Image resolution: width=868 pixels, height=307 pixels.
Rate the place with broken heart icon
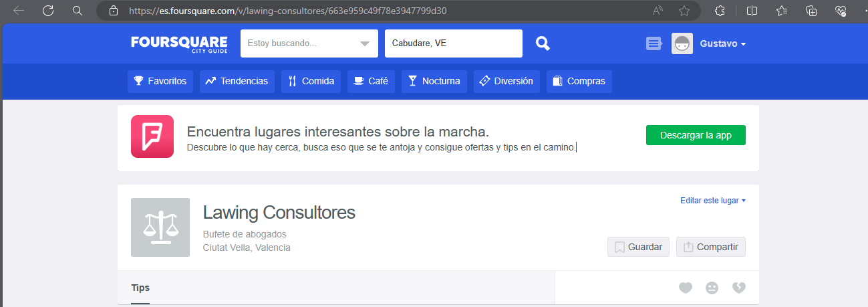(738, 288)
